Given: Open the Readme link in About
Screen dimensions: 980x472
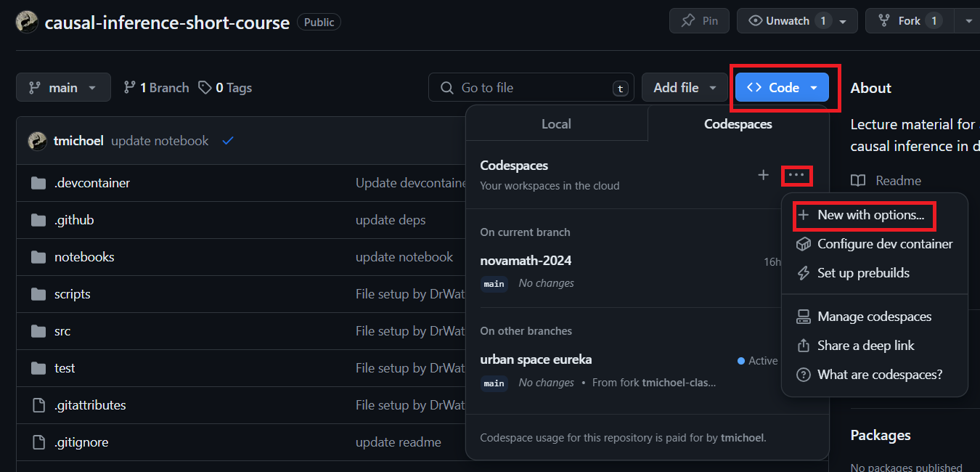Looking at the screenshot, I should pyautogui.click(x=886, y=181).
